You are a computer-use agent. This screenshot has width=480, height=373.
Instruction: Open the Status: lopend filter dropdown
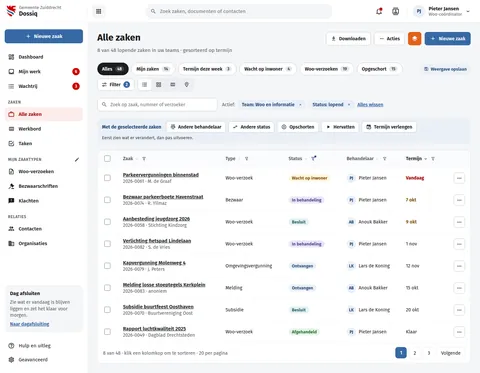[x=331, y=105]
